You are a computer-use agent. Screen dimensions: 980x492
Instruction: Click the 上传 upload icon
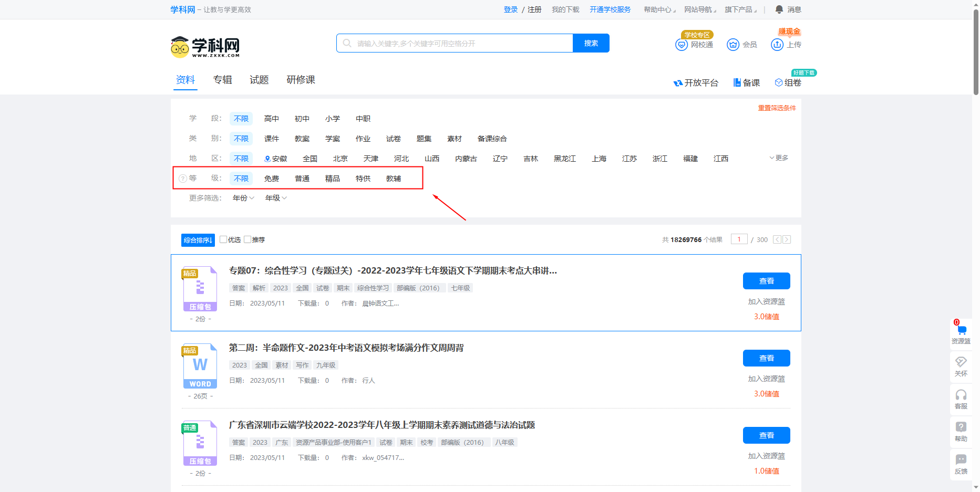point(777,45)
